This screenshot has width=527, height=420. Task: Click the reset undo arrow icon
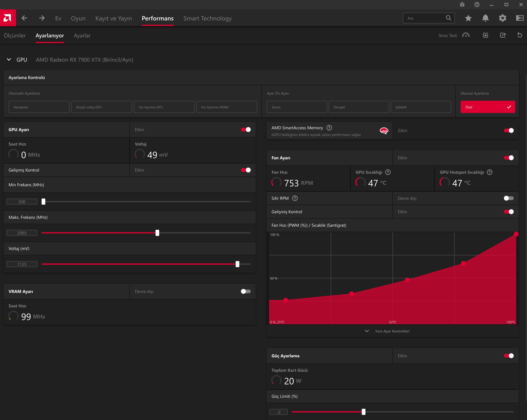point(520,35)
